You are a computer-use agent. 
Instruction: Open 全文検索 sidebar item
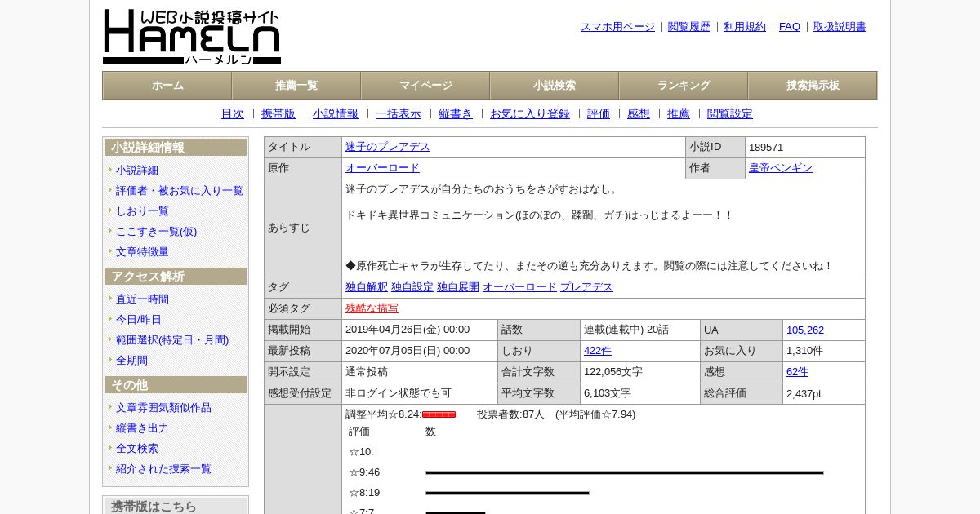coord(137,449)
